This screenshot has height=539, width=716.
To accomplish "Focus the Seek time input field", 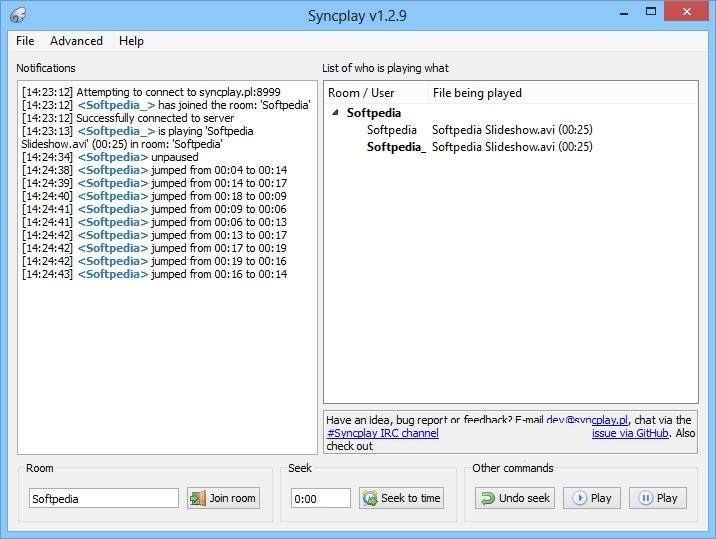I will point(321,498).
